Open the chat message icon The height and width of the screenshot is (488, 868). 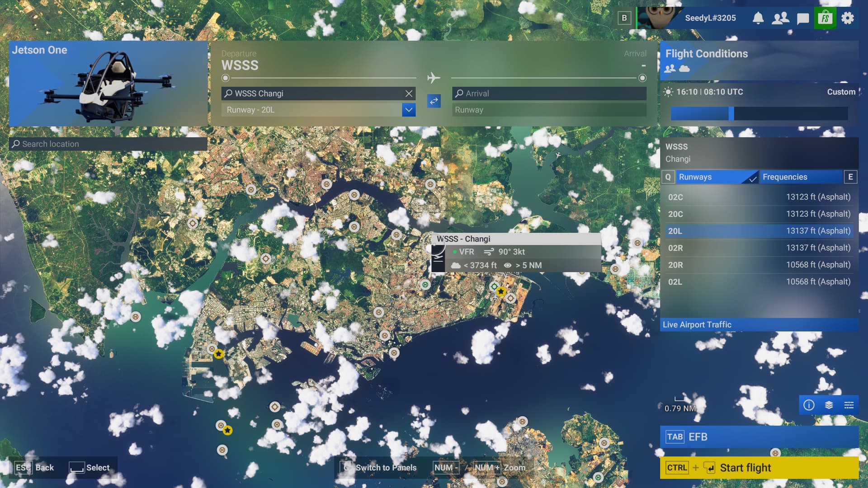click(x=802, y=19)
